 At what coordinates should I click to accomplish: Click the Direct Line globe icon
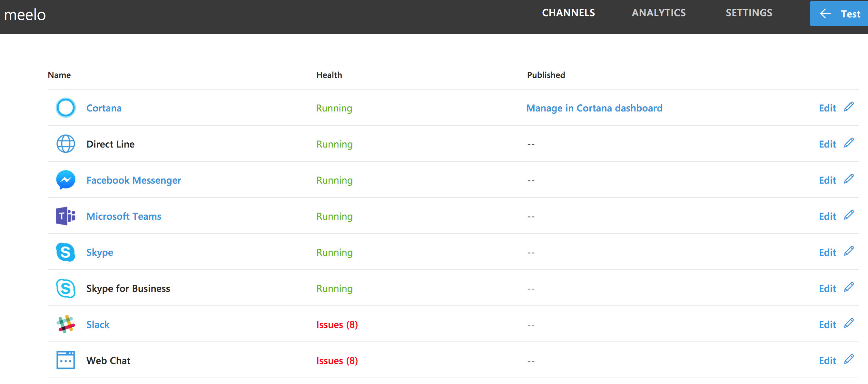[x=65, y=144]
